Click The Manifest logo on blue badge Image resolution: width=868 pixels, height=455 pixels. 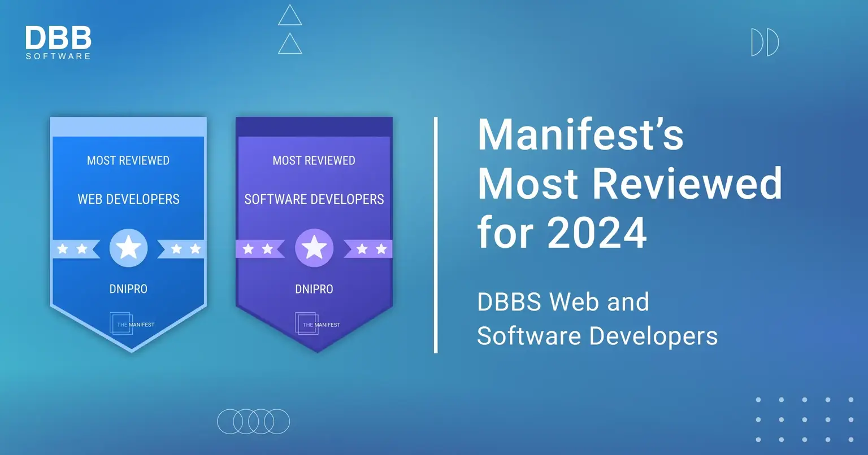tap(132, 323)
